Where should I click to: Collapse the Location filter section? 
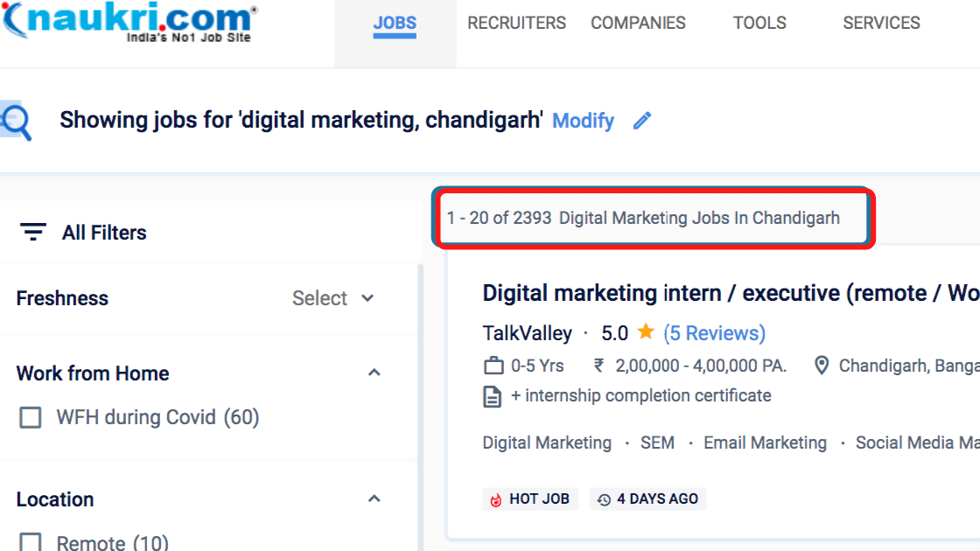click(374, 499)
